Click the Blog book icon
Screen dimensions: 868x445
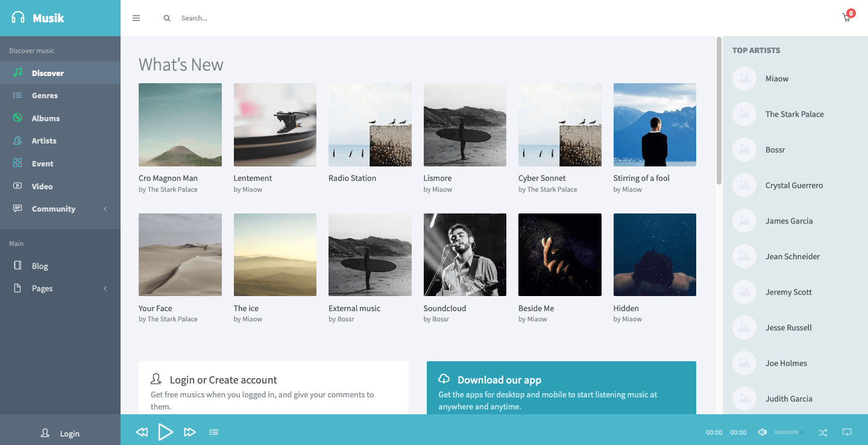pyautogui.click(x=17, y=266)
